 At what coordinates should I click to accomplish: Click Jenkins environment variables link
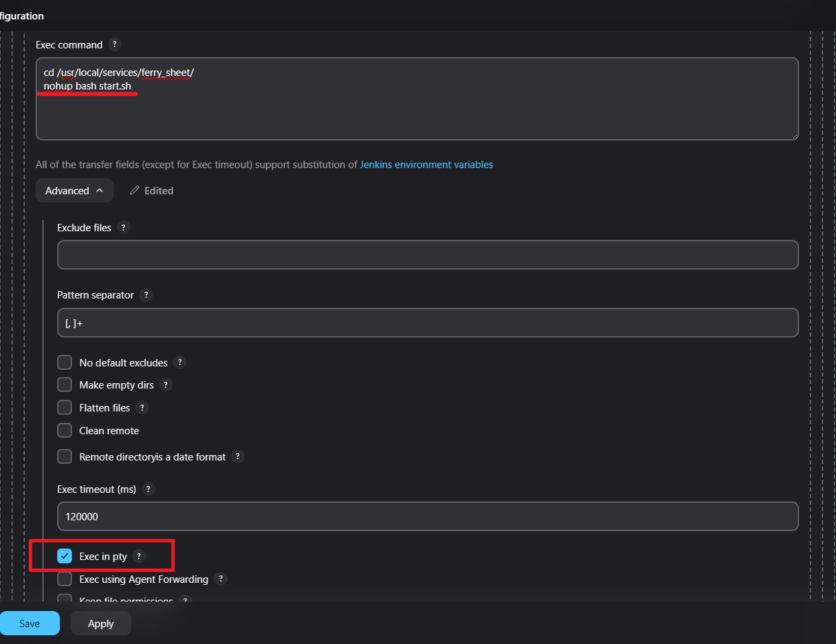(x=426, y=165)
